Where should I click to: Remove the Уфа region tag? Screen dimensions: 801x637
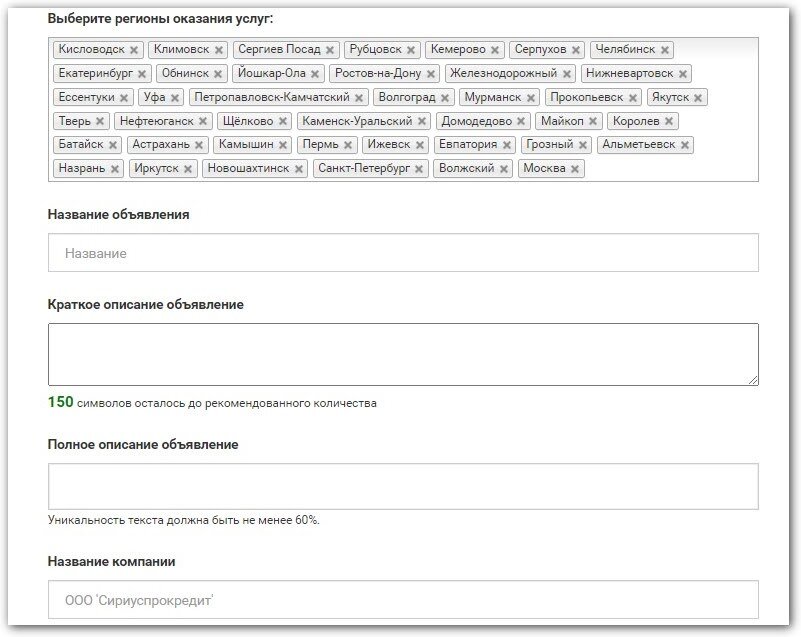[175, 98]
